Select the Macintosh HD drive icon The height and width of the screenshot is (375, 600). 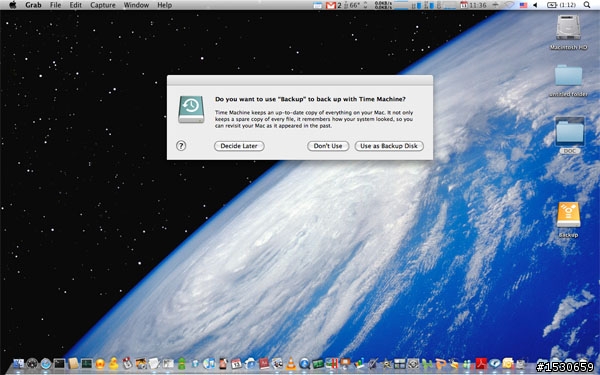[x=568, y=28]
